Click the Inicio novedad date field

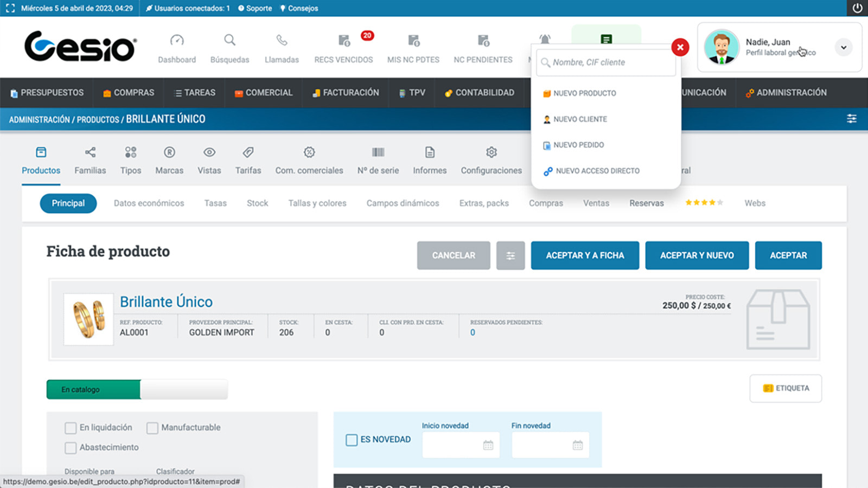click(x=461, y=445)
